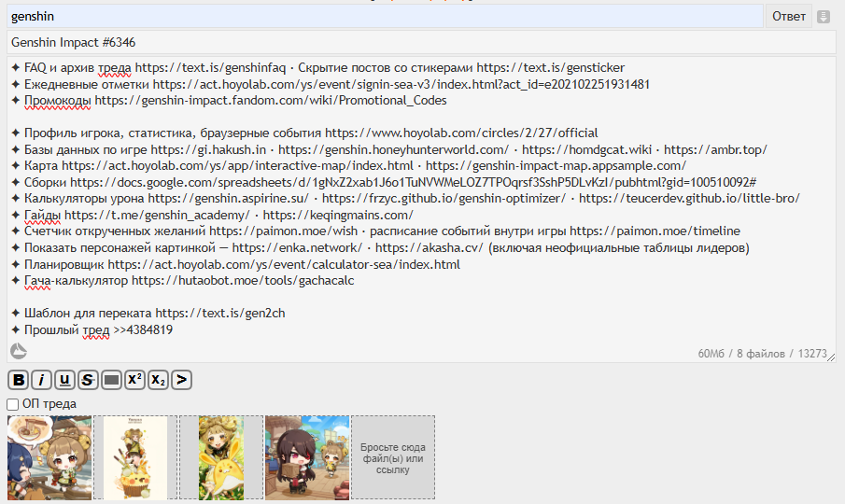Place the cursor in the Планировщик calculator-sea line
This screenshot has height=504, width=845.
[x=235, y=265]
